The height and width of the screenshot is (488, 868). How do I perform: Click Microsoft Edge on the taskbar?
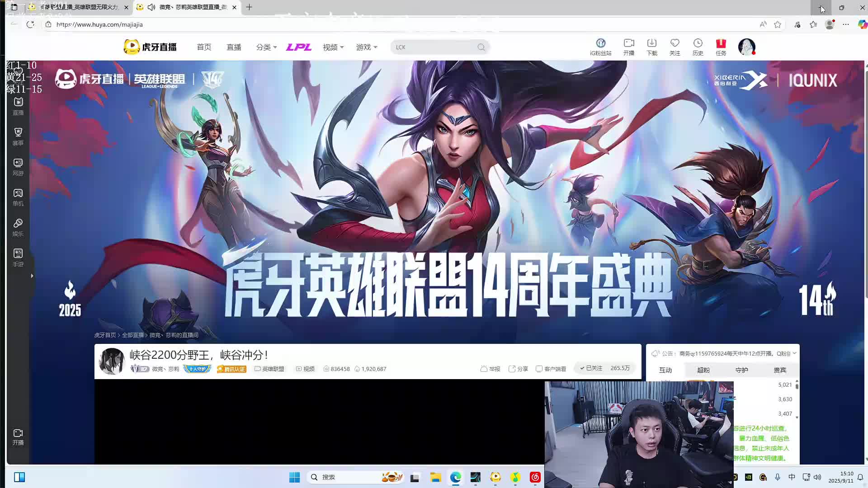click(x=455, y=477)
